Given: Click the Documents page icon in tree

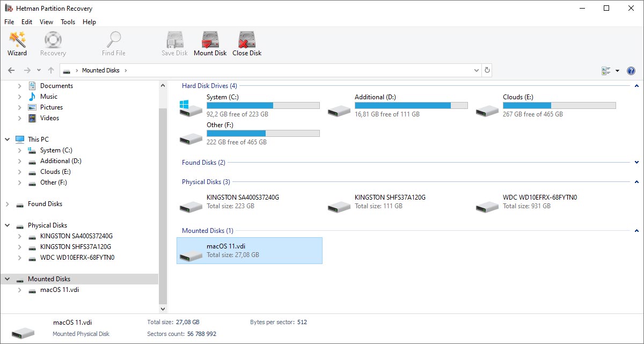Looking at the screenshot, I should (32, 86).
